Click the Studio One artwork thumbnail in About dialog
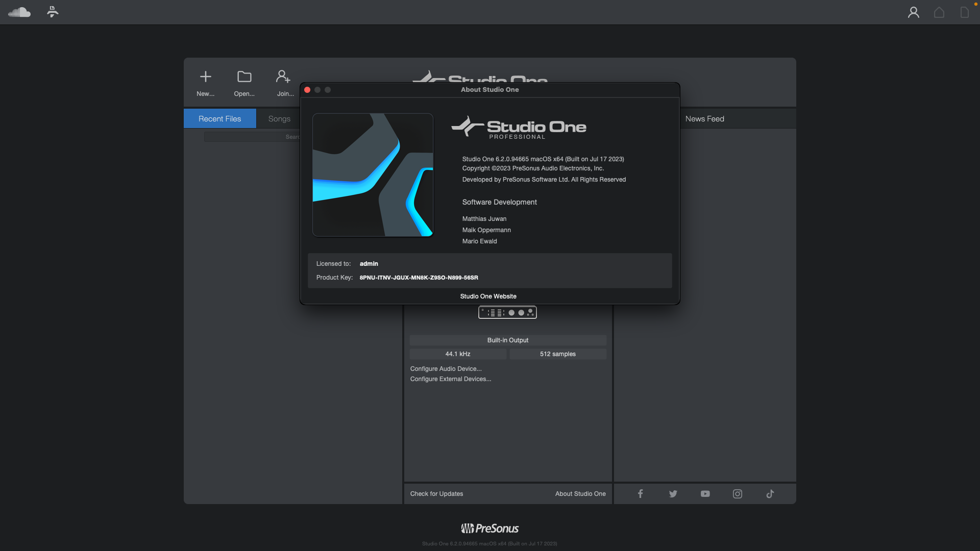Image resolution: width=980 pixels, height=551 pixels. 373,174
